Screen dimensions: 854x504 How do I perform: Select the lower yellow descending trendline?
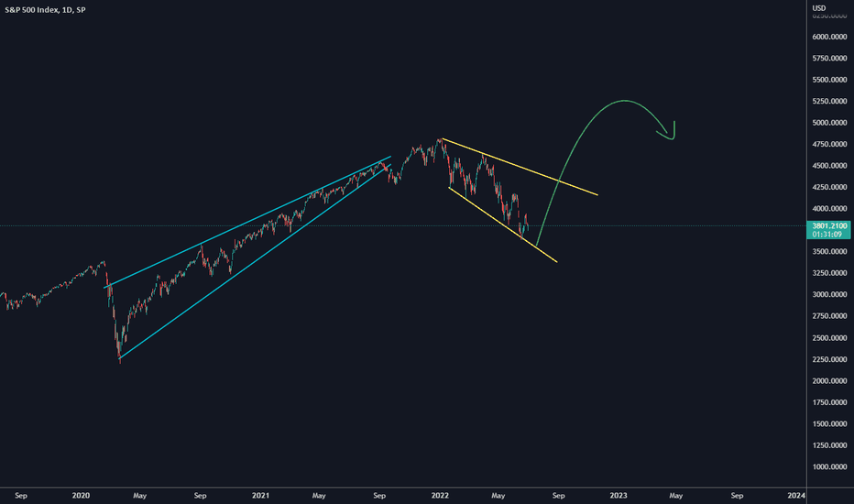tap(502, 225)
